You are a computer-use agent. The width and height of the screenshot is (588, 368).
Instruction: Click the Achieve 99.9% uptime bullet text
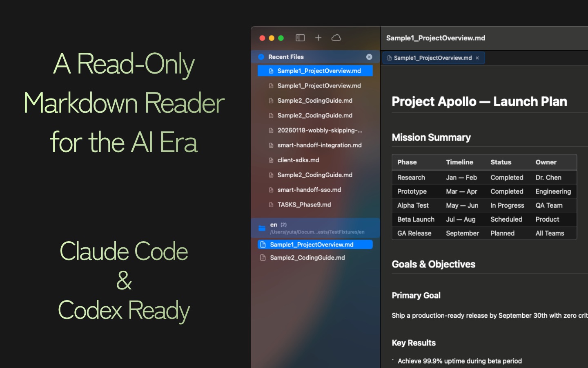(460, 361)
